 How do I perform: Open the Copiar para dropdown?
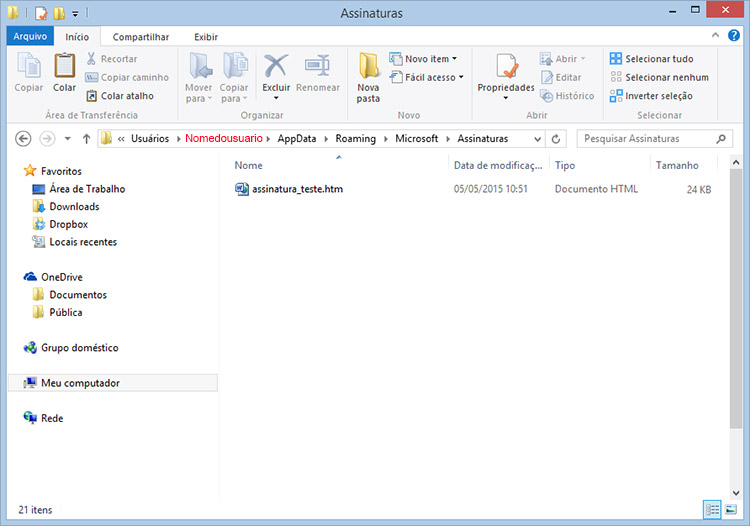click(234, 77)
